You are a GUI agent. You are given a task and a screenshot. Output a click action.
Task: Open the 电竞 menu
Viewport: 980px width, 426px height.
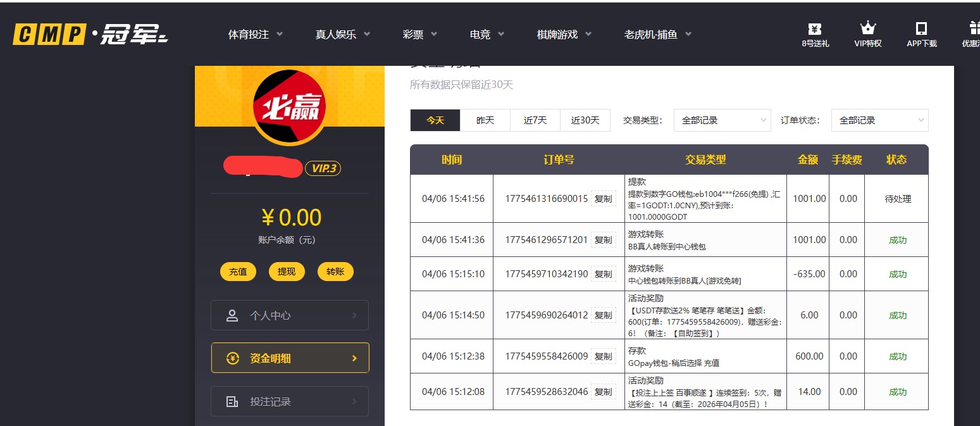coord(481,35)
